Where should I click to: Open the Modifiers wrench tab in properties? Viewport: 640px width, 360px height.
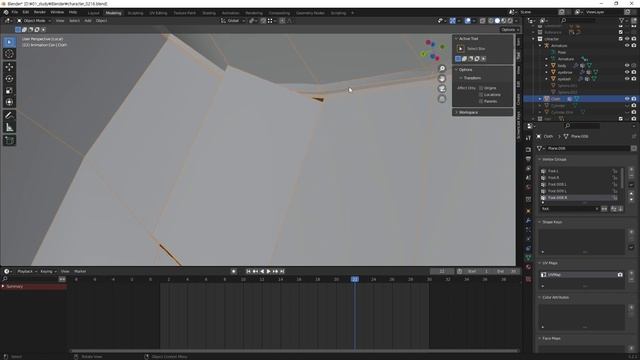pyautogui.click(x=528, y=220)
